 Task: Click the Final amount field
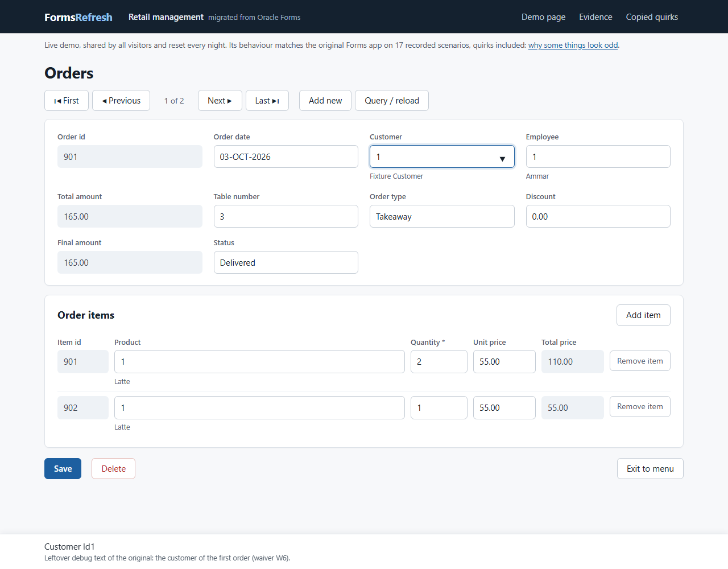coord(130,262)
